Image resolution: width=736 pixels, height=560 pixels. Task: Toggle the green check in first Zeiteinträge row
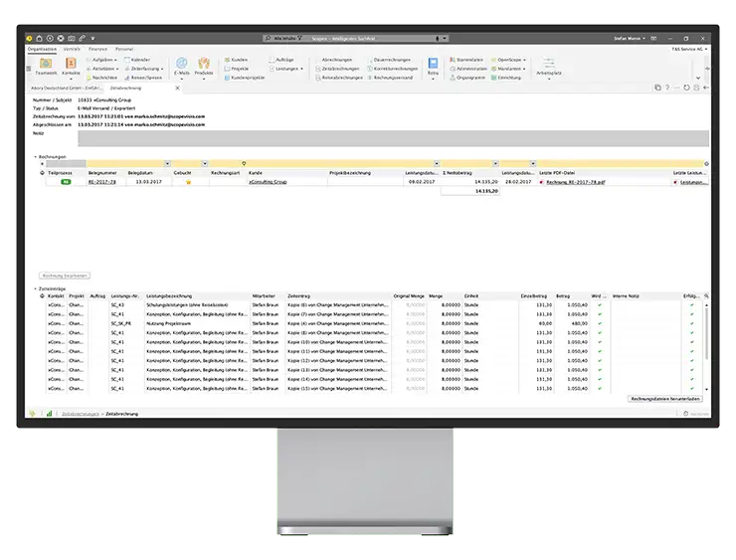pos(600,304)
